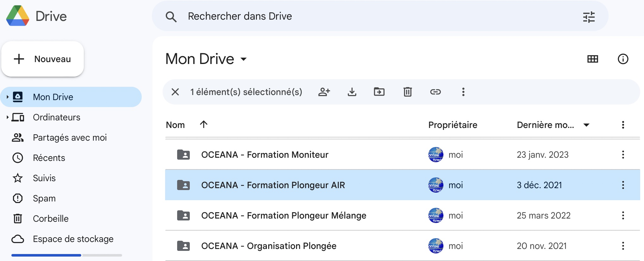Open Partagés avec moi
Image resolution: width=644 pixels, height=261 pixels.
(70, 137)
